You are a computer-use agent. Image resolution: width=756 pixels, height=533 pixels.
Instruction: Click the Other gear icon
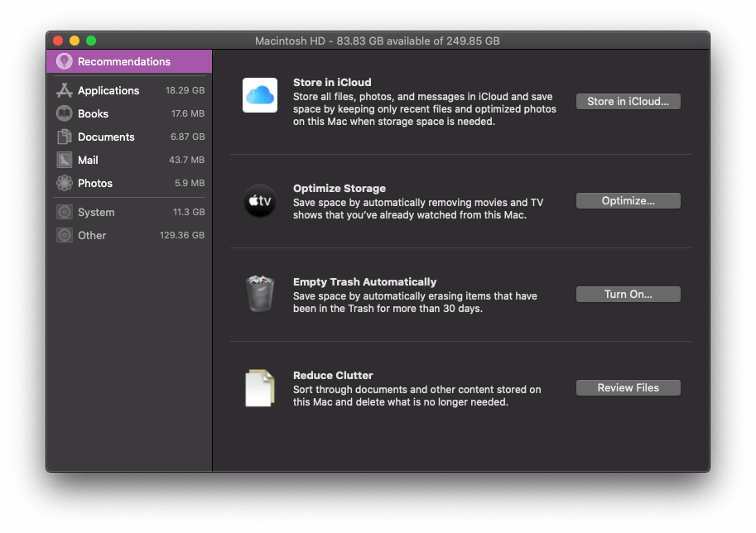64,235
